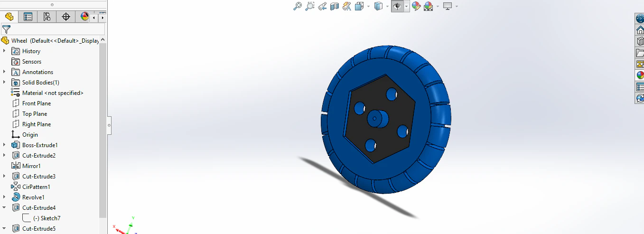The height and width of the screenshot is (234, 644).
Task: Select the Right Plane
Action: tap(37, 124)
